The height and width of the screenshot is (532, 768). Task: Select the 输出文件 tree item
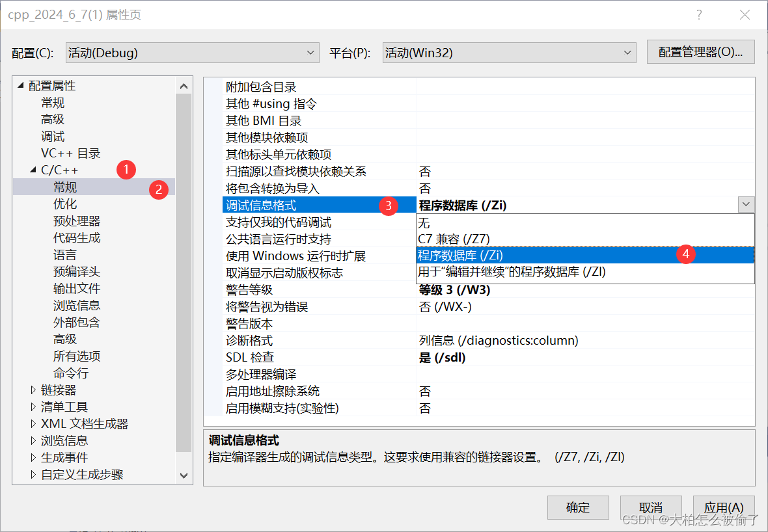[76, 288]
